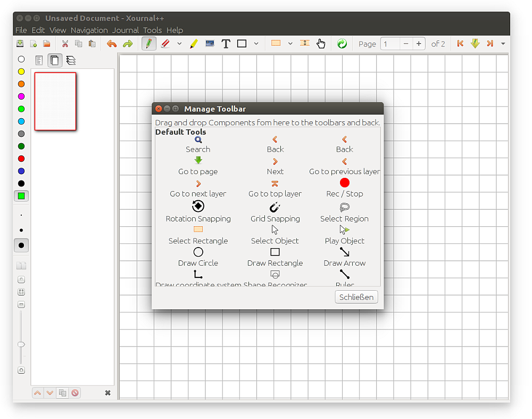The image size is (532, 419).
Task: Click the four-squares zoom fit icon
Action: pyautogui.click(x=21, y=292)
